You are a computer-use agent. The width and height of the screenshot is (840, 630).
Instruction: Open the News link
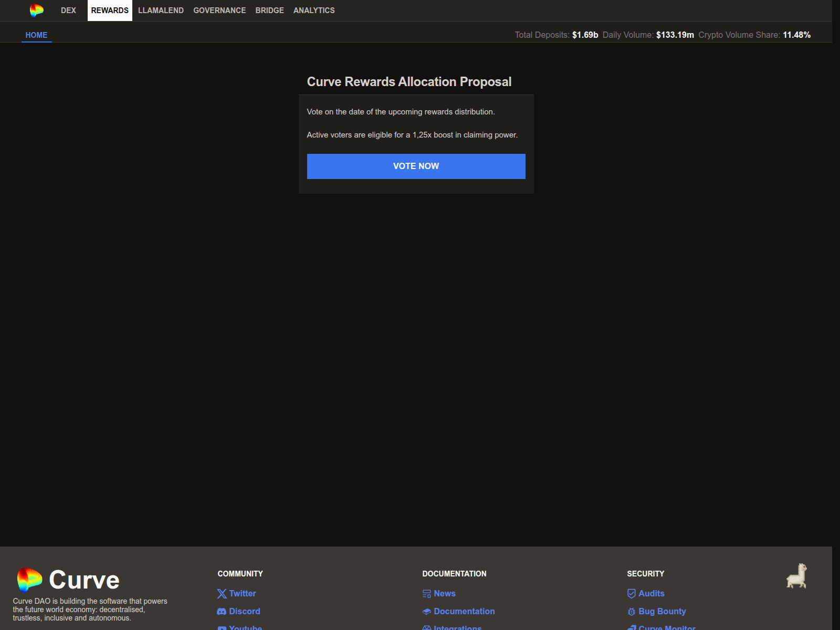click(445, 594)
